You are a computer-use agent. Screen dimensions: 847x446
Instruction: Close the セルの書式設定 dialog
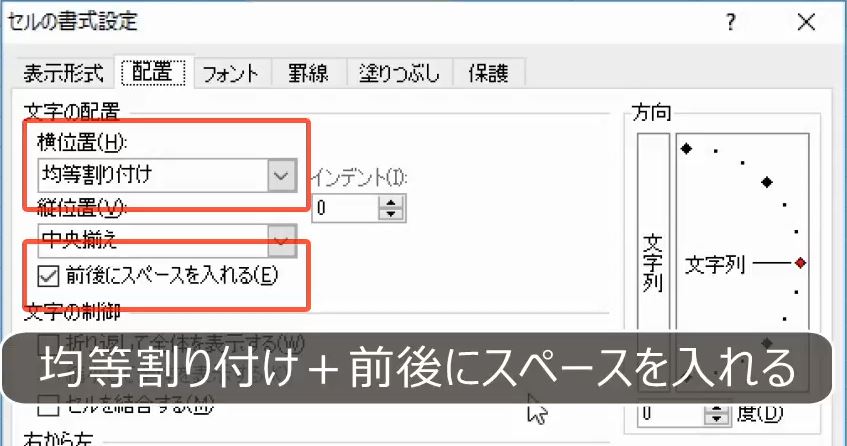pos(806,22)
